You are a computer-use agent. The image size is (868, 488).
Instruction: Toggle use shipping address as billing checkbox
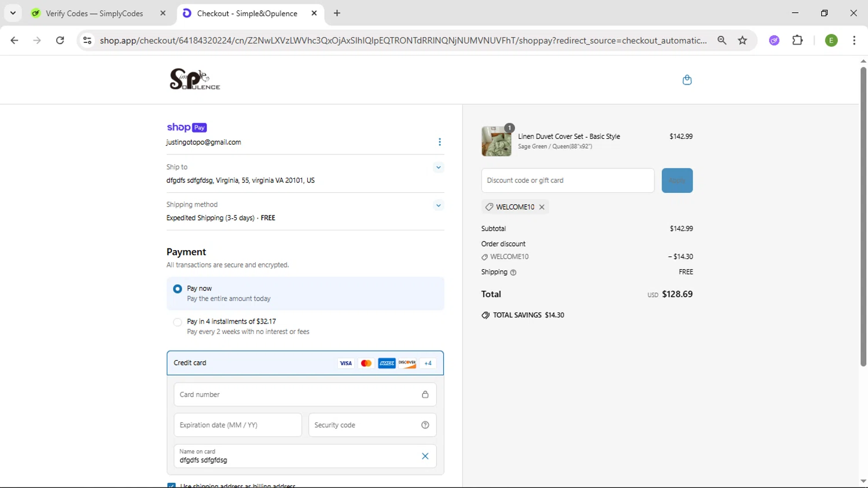pyautogui.click(x=171, y=485)
